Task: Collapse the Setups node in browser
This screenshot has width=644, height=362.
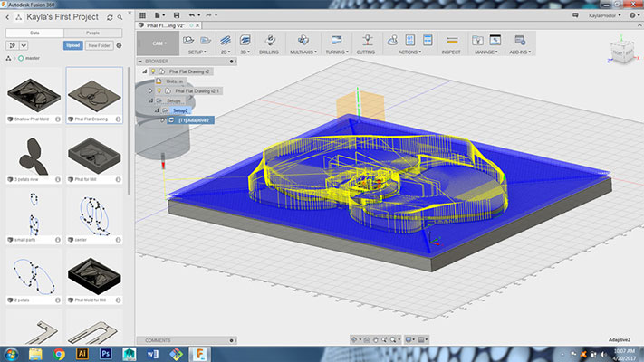Action: coord(150,100)
